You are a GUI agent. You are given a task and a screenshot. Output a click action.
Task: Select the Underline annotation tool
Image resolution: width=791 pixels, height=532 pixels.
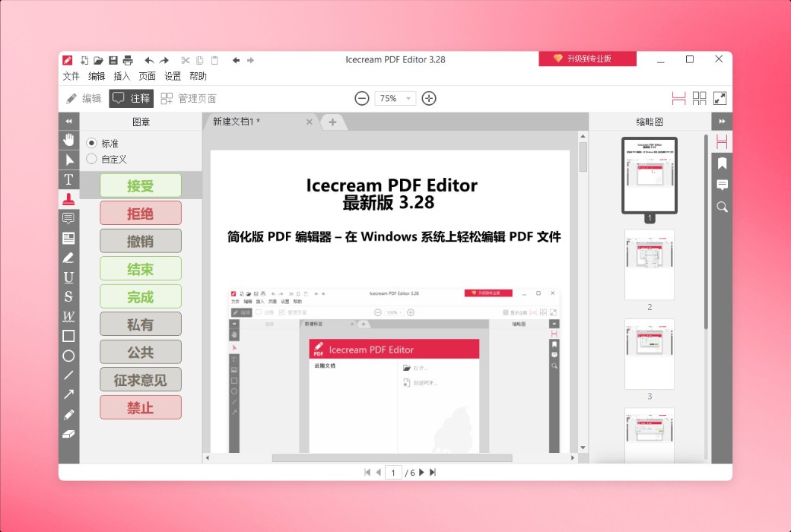[68, 277]
